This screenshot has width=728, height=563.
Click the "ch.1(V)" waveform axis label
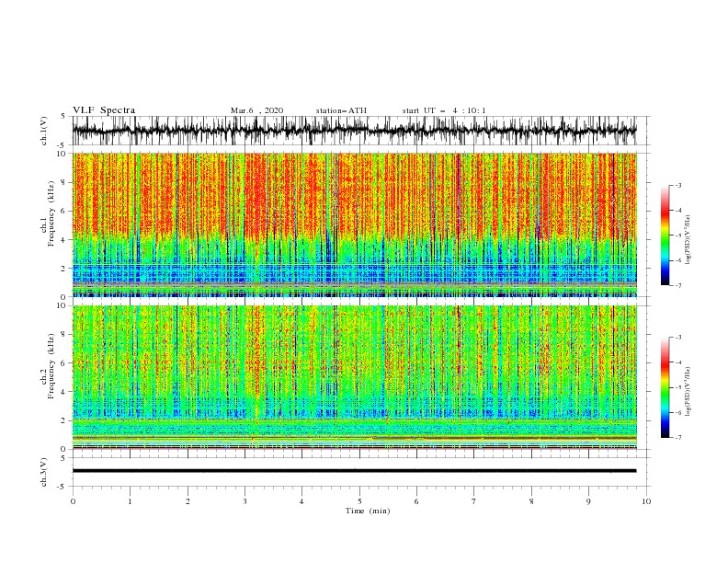tap(44, 131)
